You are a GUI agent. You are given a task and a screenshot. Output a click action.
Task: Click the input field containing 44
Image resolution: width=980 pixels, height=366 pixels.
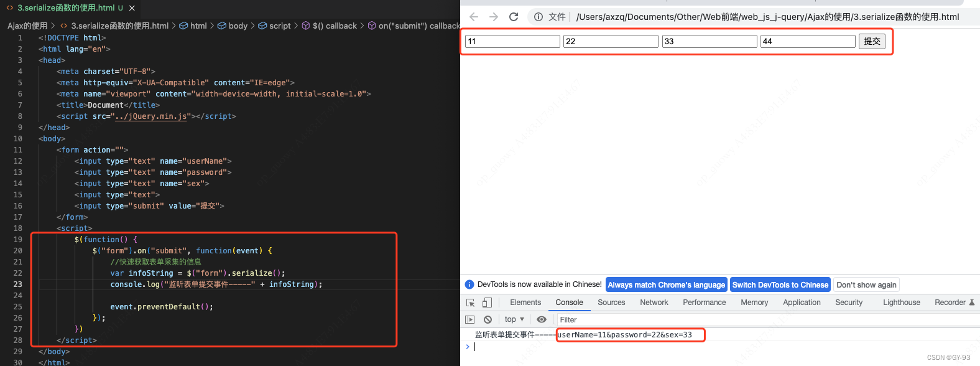coord(808,41)
